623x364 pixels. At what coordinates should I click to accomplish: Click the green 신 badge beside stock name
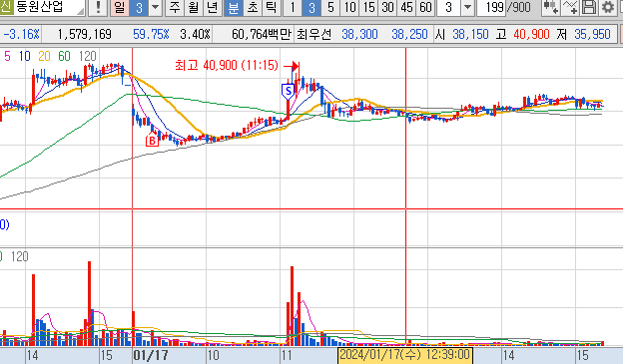tap(6, 7)
